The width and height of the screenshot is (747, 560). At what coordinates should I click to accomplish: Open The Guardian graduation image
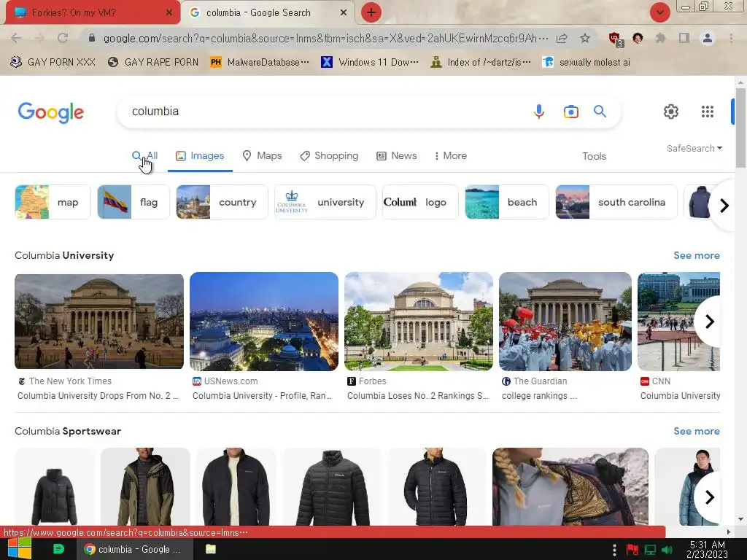point(565,322)
